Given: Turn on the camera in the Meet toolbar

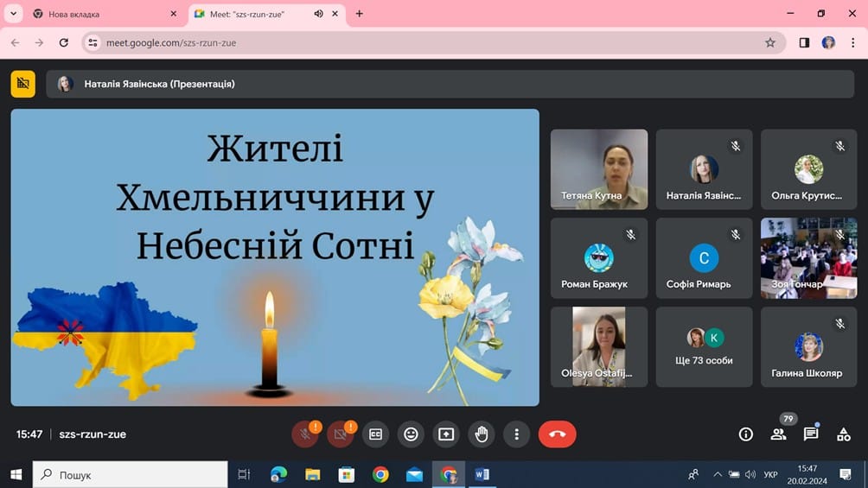Looking at the screenshot, I should [341, 434].
